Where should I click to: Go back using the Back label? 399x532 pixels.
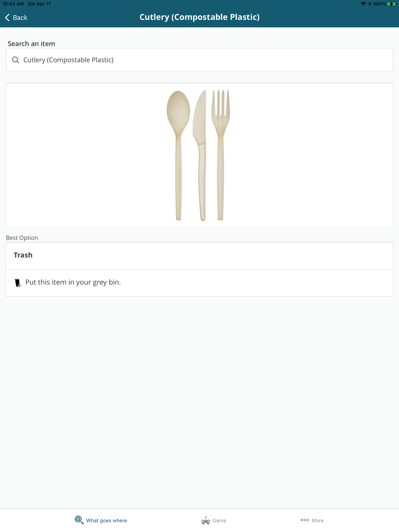point(20,18)
